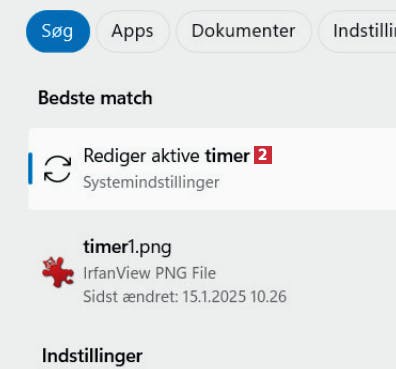Image resolution: width=396 pixels, height=369 pixels.
Task: Click the IrfanView PNG File description
Action: point(149,273)
